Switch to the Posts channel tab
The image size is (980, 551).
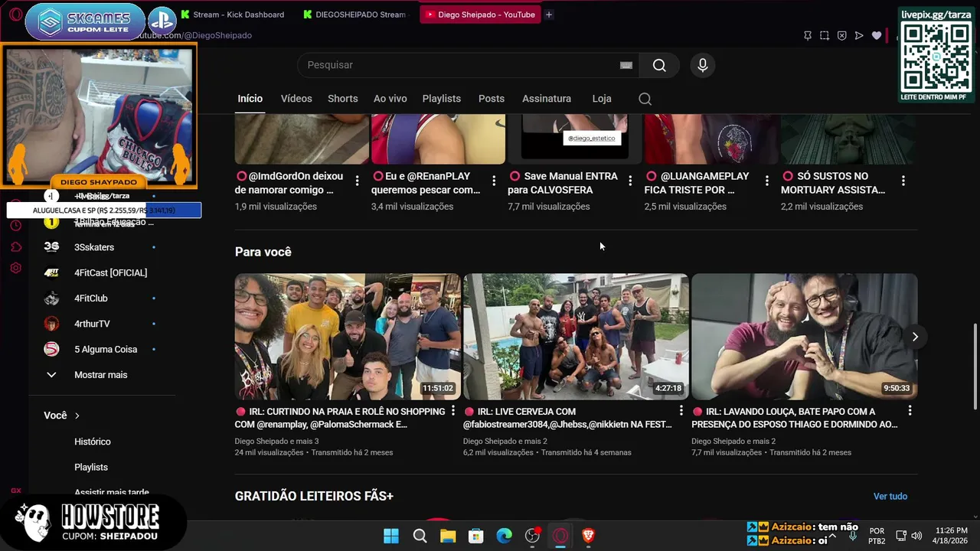pyautogui.click(x=492, y=99)
